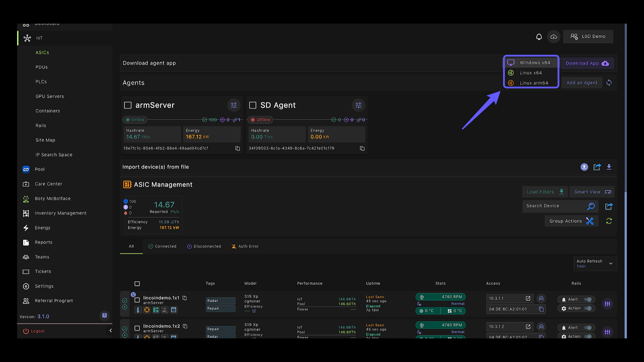Open rails menu for lincoindemo.1x2
Image resolution: width=644 pixels, height=362 pixels.
pyautogui.click(x=607, y=332)
